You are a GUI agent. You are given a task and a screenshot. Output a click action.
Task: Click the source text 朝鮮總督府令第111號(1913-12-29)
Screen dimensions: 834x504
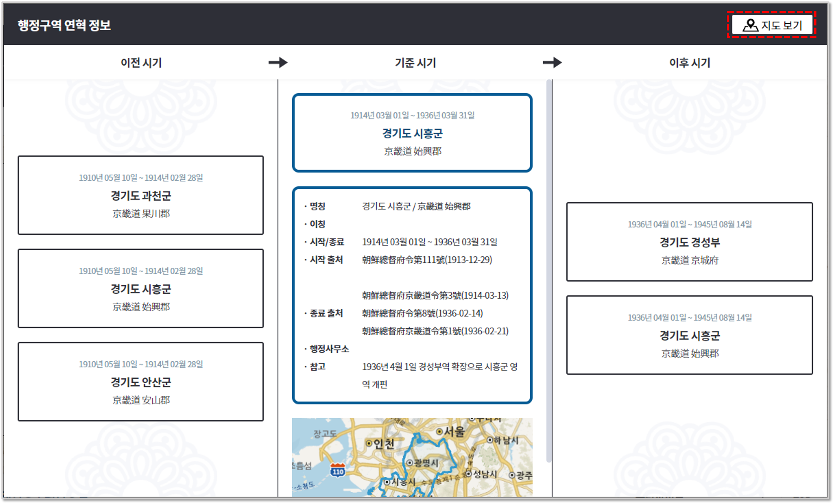click(x=427, y=260)
